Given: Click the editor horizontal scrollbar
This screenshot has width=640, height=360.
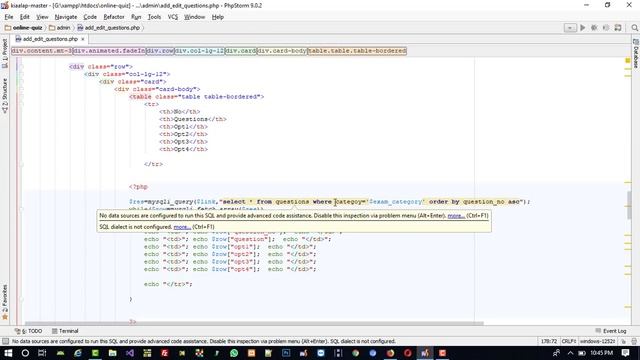Looking at the screenshot, I should coord(254,323).
